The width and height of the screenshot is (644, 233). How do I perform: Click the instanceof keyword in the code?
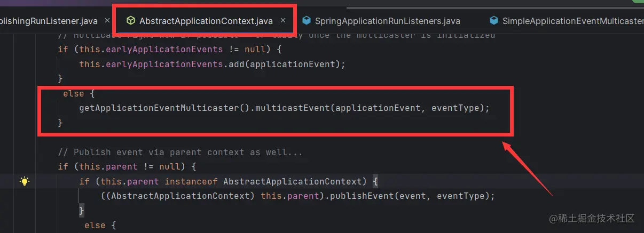[x=191, y=181]
